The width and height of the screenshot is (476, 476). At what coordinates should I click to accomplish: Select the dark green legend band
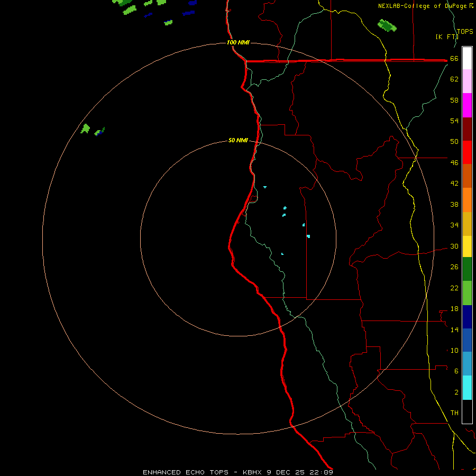tap(467, 269)
